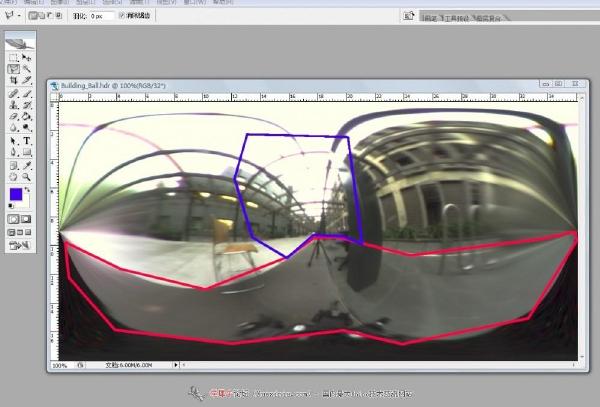Reset default foreground background colors

(x=11, y=206)
